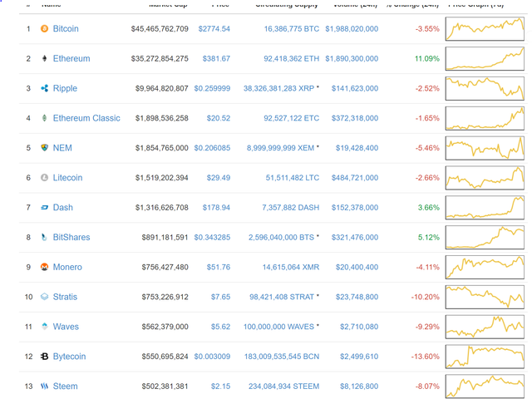Open the Steem name link
The width and height of the screenshot is (532, 399).
click(x=66, y=387)
